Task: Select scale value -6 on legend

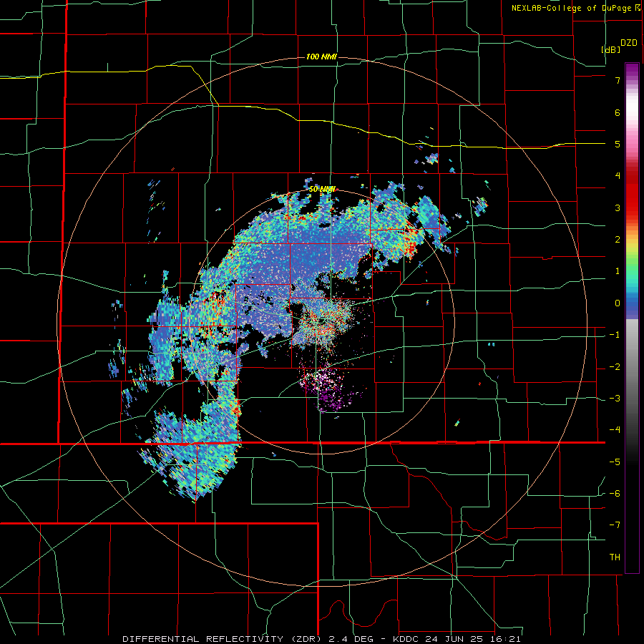Action: click(615, 494)
